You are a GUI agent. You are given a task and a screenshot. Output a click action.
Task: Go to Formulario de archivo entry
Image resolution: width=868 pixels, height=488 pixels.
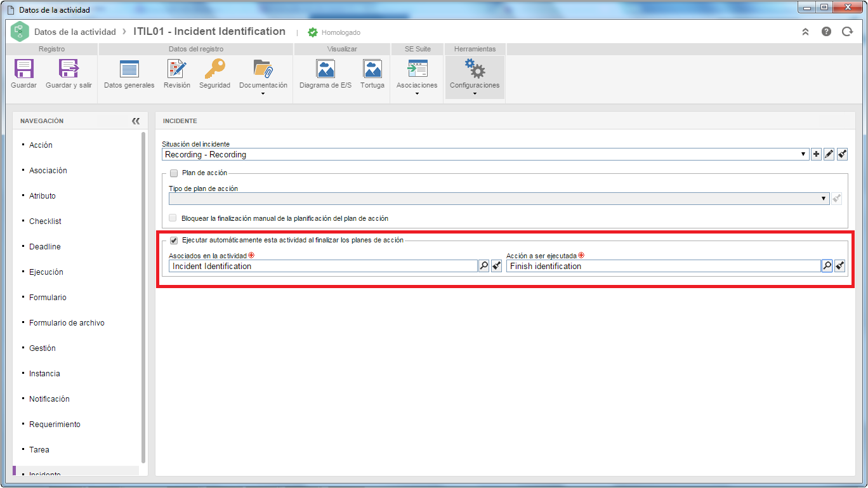[67, 323]
